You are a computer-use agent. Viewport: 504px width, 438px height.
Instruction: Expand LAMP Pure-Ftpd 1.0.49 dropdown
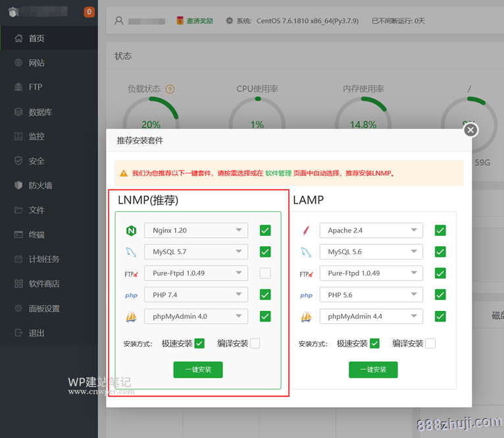pyautogui.click(x=371, y=273)
